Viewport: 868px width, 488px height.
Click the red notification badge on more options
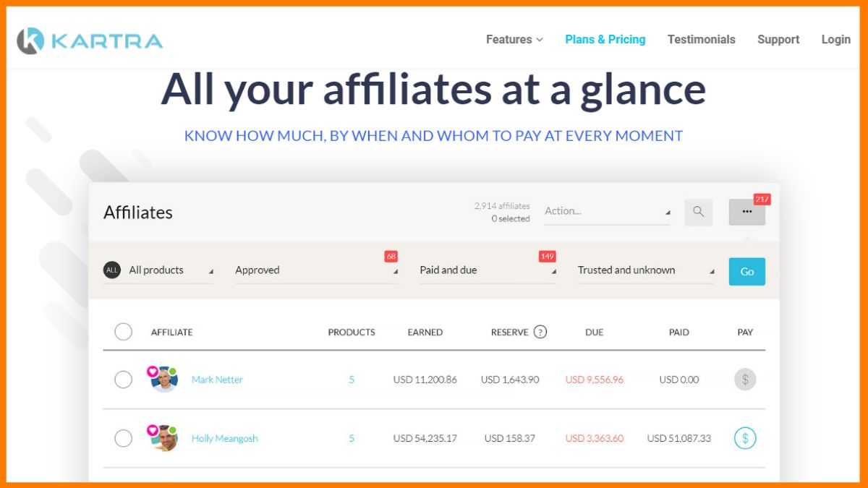[x=762, y=199]
